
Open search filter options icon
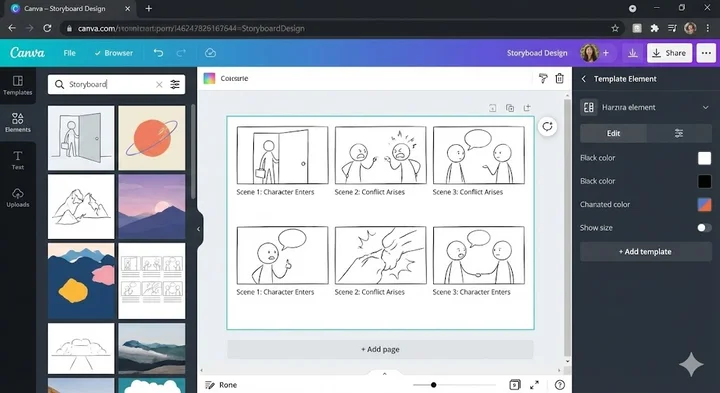point(175,84)
